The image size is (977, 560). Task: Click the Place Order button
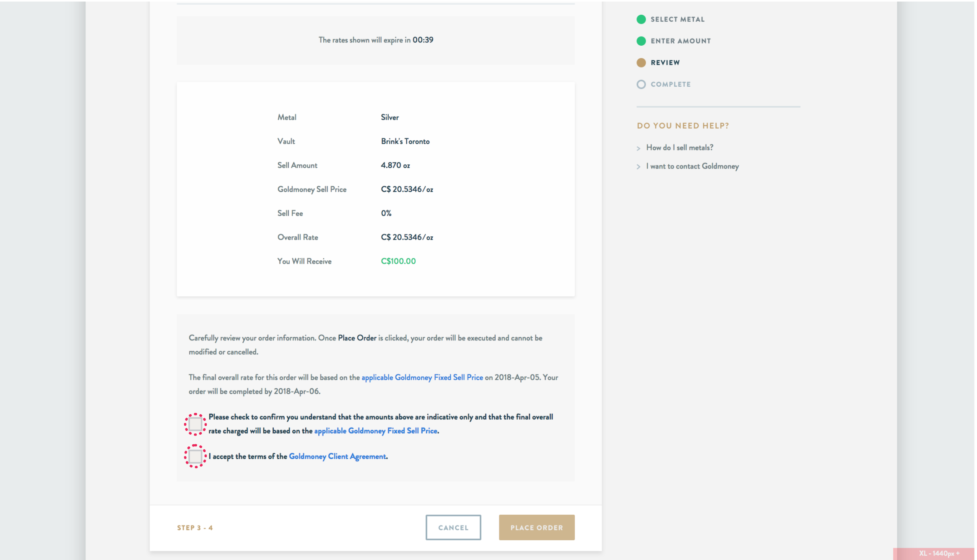537,527
